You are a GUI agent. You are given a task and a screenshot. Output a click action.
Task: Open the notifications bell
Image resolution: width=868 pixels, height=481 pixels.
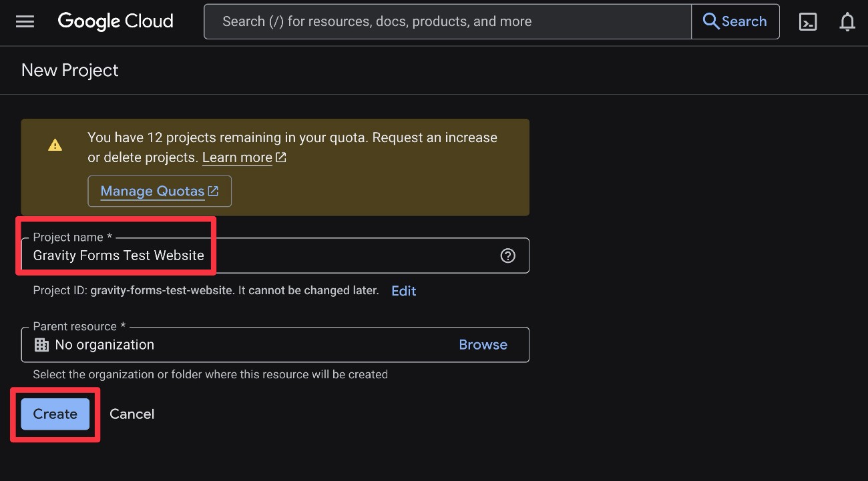click(847, 21)
